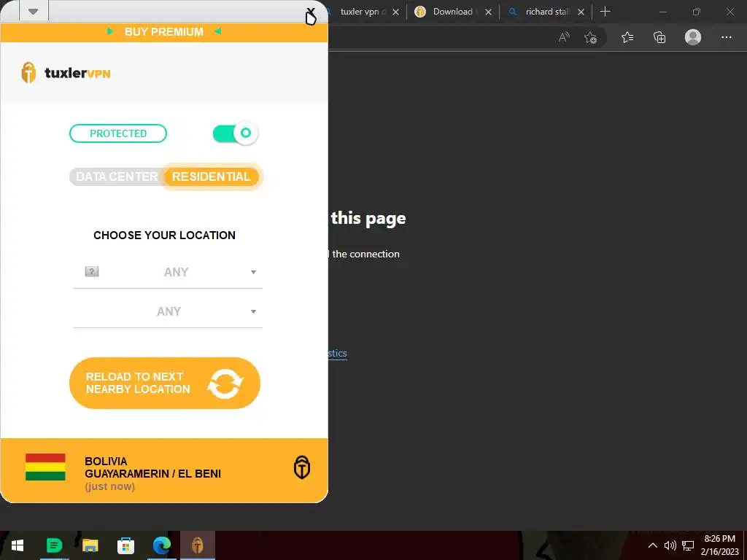Close the Download browser tab
747x560 pixels.
pyautogui.click(x=488, y=12)
